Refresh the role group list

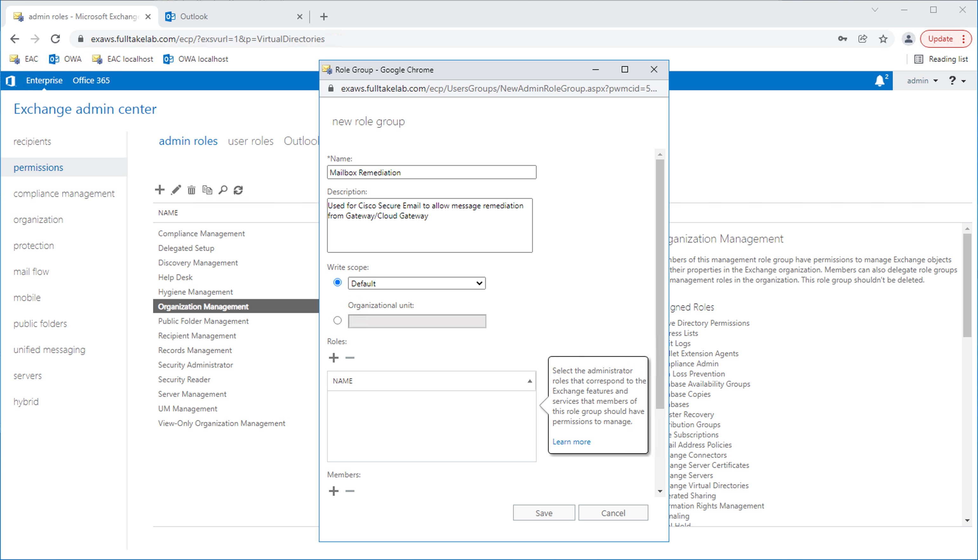tap(238, 190)
